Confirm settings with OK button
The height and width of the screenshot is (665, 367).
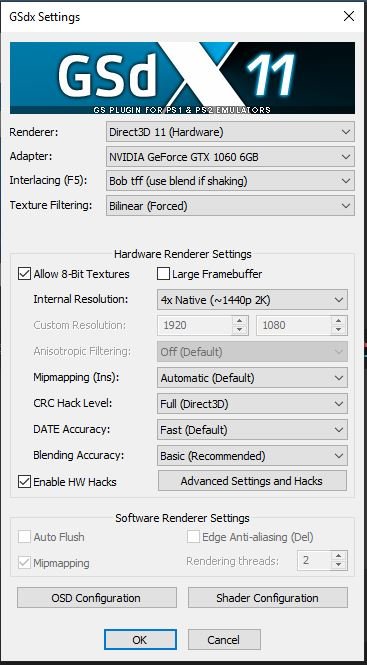[x=140, y=640]
